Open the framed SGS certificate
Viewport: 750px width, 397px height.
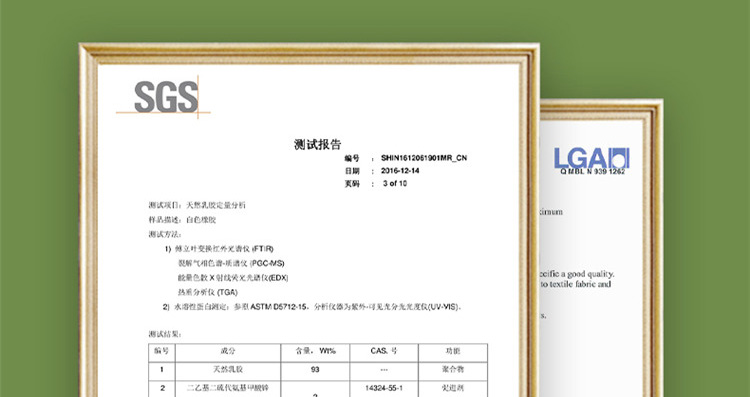pyautogui.click(x=309, y=220)
